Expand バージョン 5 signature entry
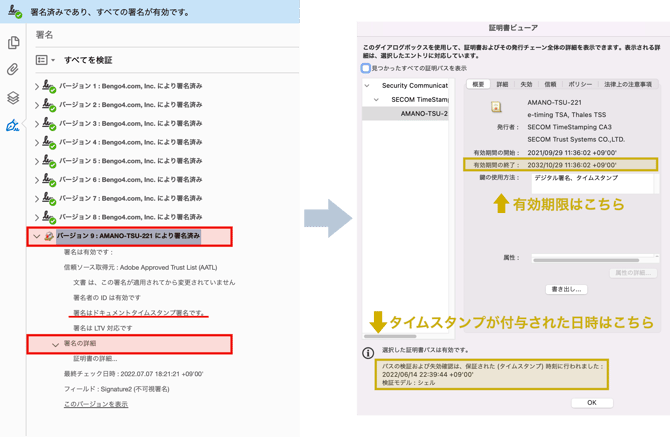This screenshot has width=670, height=437. pyautogui.click(x=37, y=161)
